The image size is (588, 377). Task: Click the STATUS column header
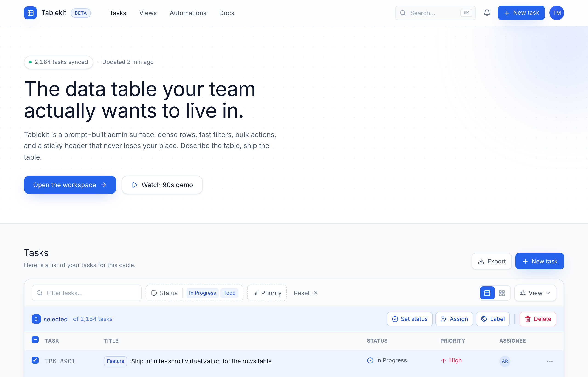[x=377, y=341]
